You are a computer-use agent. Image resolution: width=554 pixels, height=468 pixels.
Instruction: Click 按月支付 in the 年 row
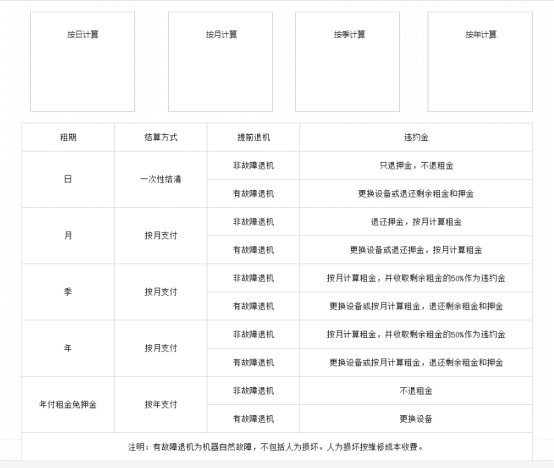161,348
